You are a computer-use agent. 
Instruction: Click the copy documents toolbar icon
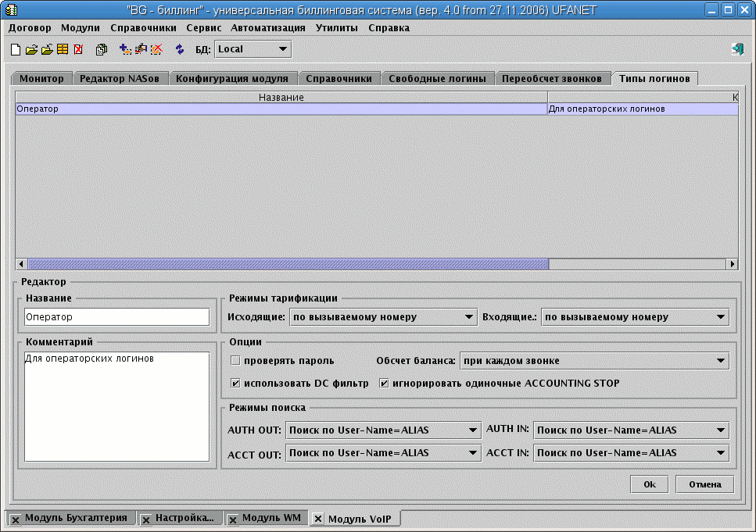point(102,49)
